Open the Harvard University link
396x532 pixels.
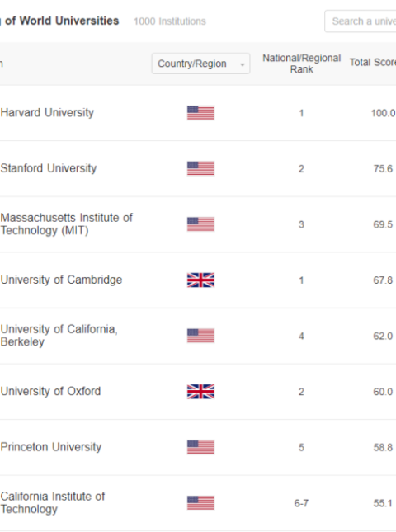(x=47, y=113)
